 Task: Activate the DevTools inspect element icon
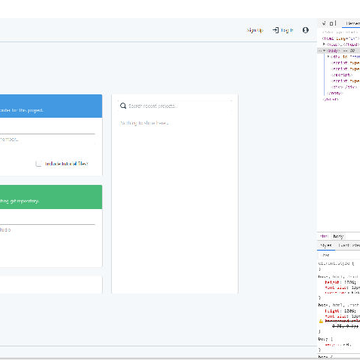324,23
